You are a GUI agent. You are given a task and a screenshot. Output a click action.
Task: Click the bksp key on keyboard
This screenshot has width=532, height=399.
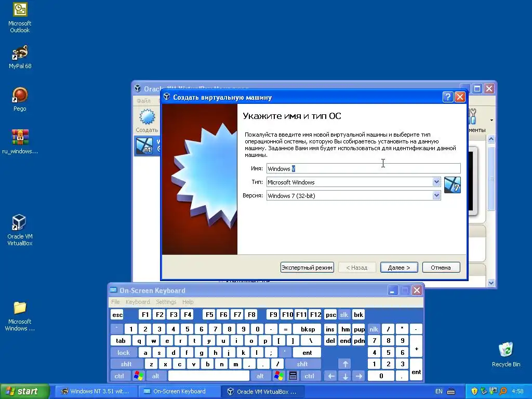[x=308, y=329]
